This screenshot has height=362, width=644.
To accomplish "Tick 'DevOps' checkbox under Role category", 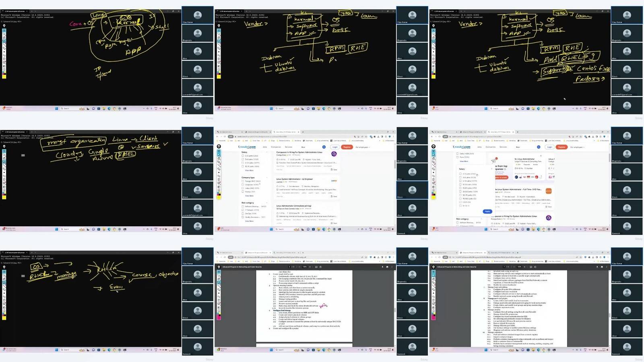I will tap(243, 214).
